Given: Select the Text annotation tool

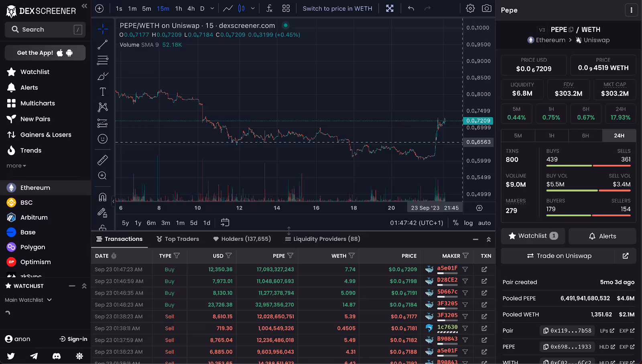Looking at the screenshot, I should pos(102,91).
